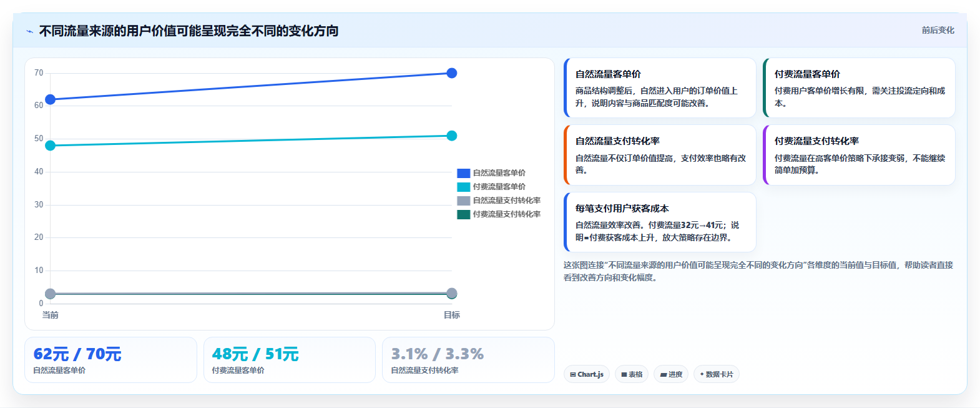980x408 pixels.
Task: Click the 40 y-axis tick label
Action: (x=39, y=172)
